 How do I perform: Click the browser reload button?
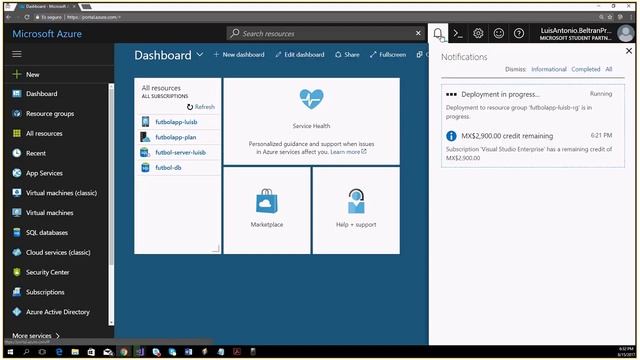pos(27,17)
